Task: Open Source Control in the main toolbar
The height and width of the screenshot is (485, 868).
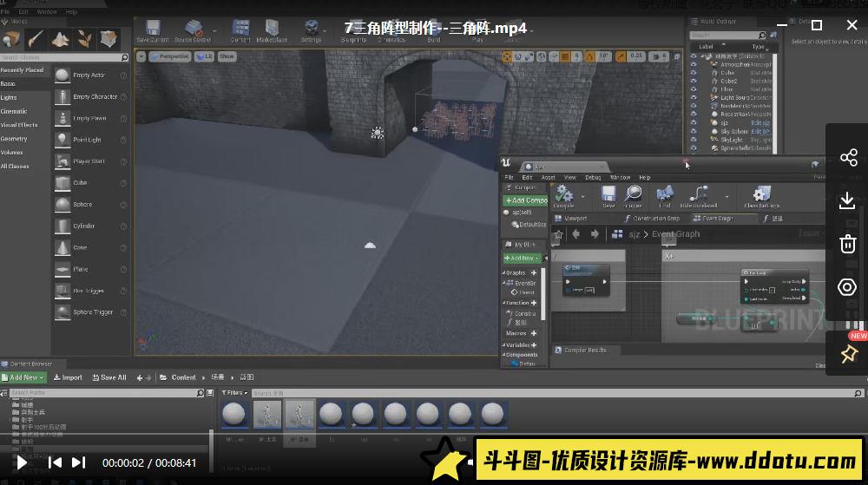Action: click(x=193, y=31)
